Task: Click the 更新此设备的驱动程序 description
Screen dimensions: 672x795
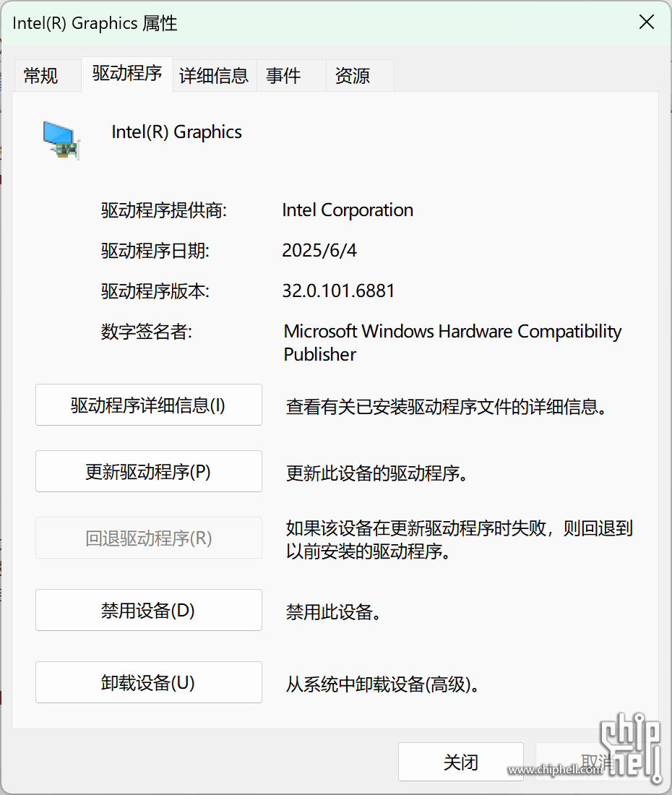Action: pos(376,473)
